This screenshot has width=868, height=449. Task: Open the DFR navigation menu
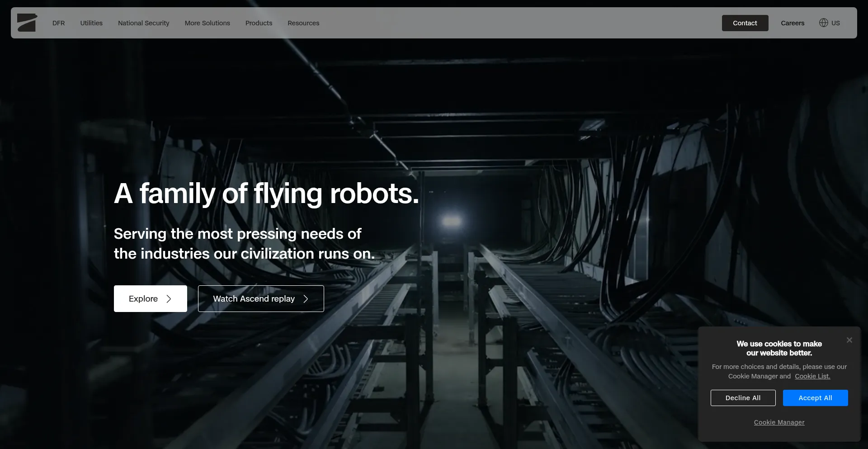click(x=58, y=23)
